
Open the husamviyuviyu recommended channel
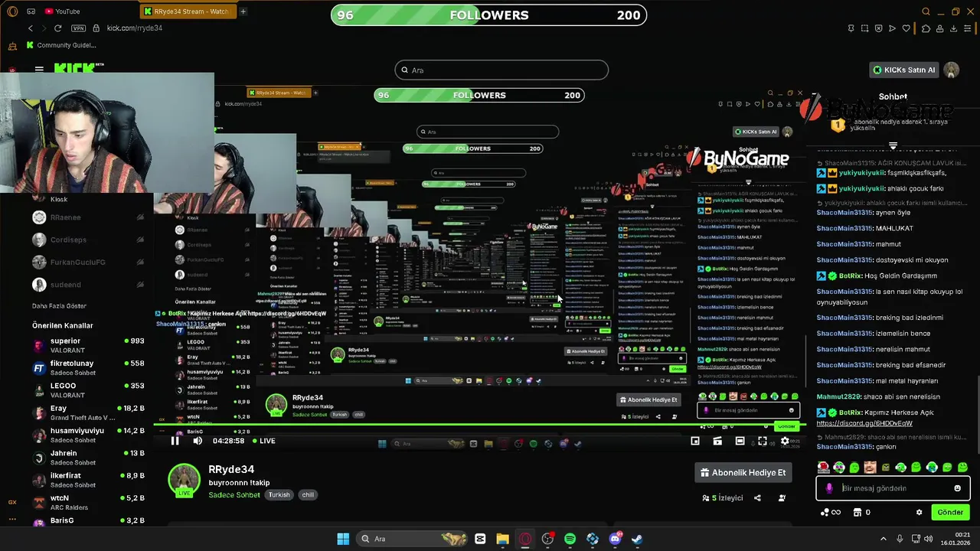point(88,435)
